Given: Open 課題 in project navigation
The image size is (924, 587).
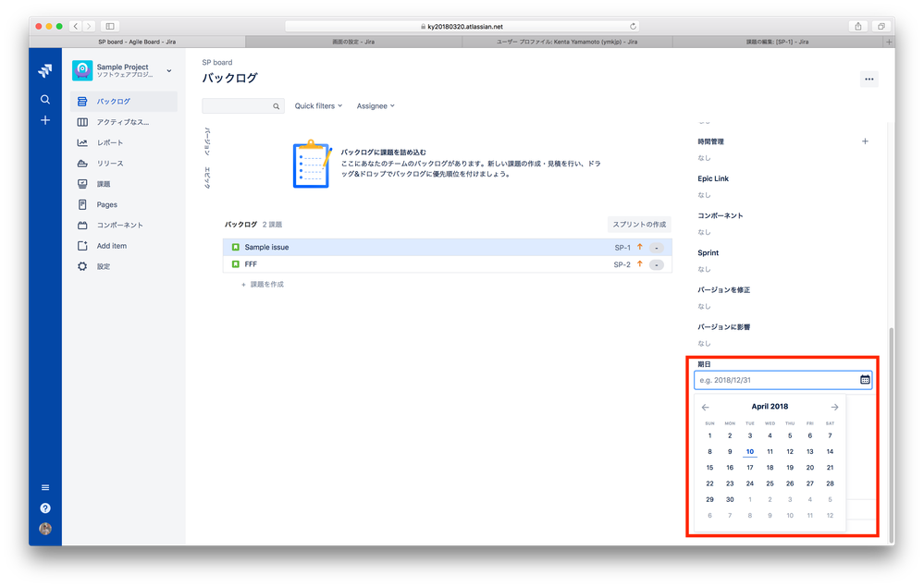Looking at the screenshot, I should tap(124, 184).
